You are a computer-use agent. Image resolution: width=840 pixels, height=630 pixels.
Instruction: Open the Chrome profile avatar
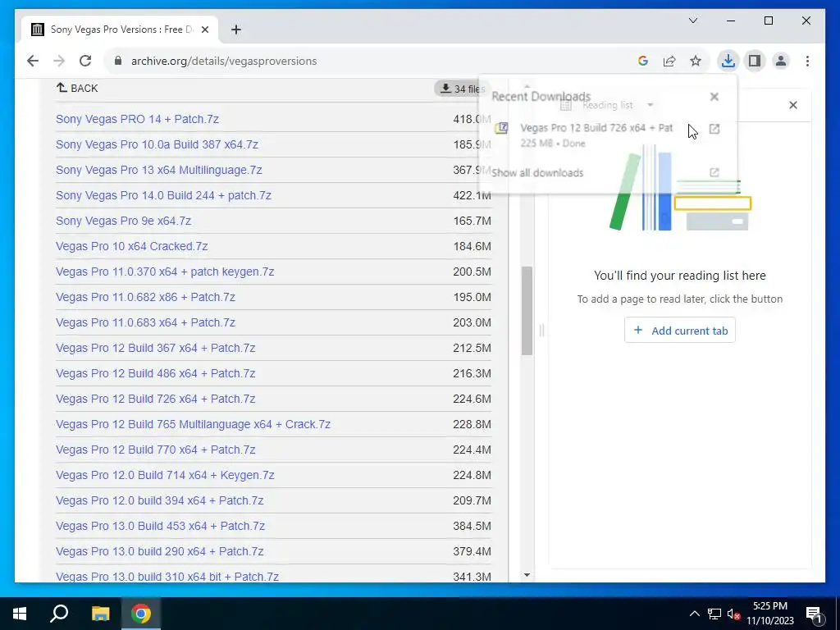pos(781,61)
